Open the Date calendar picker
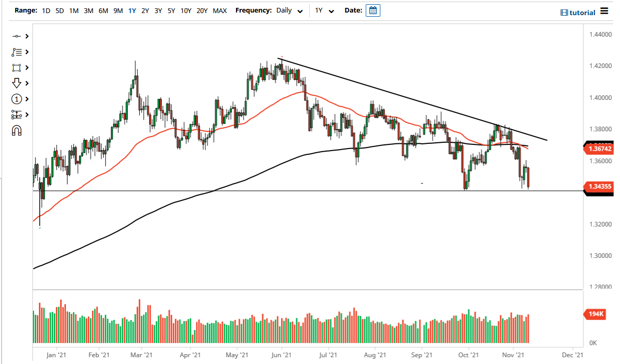The image size is (620, 364). pyautogui.click(x=373, y=10)
